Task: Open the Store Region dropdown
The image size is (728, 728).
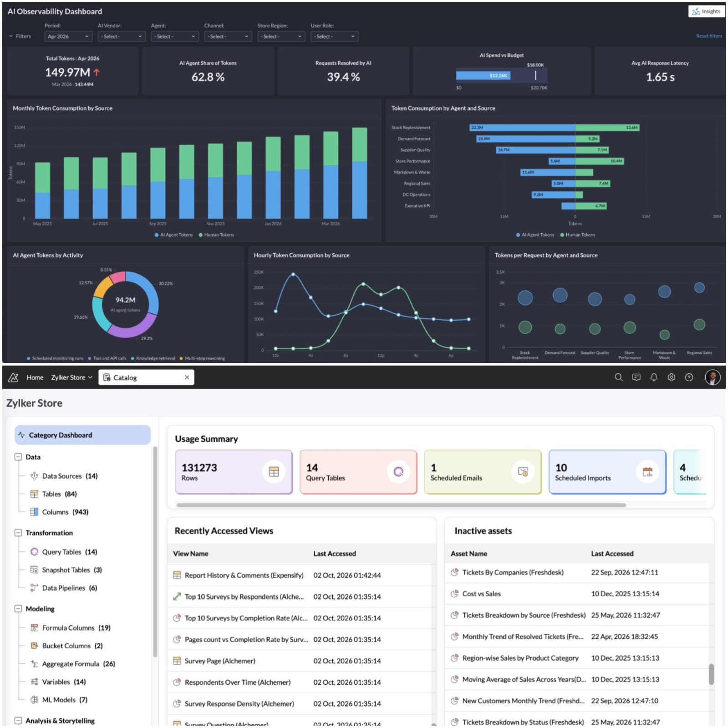Action: (281, 36)
